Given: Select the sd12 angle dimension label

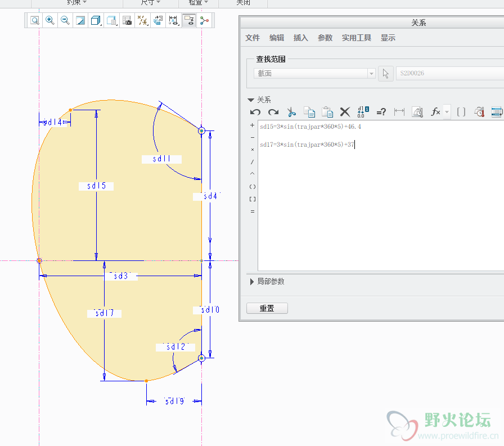Looking at the screenshot, I should [176, 346].
